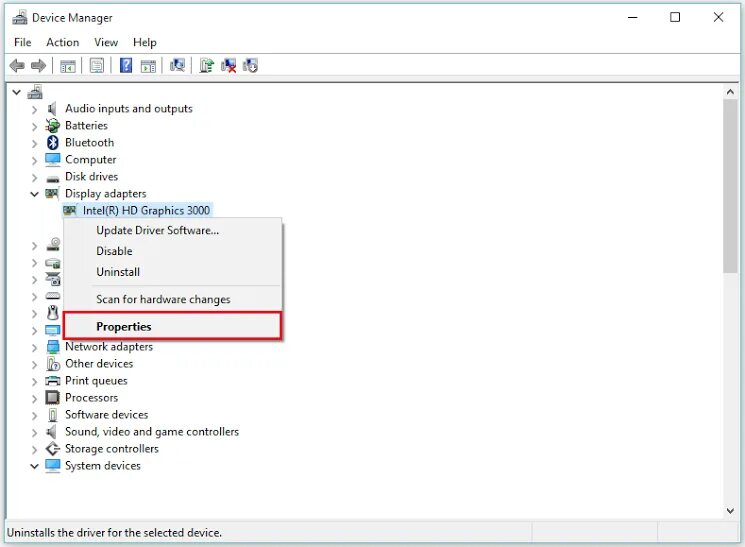Choose Scan for hardware changes in context menu
745x547 pixels.
[173, 299]
